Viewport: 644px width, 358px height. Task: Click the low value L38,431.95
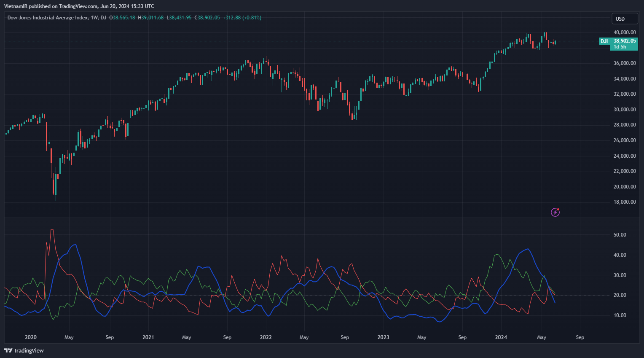coord(179,18)
